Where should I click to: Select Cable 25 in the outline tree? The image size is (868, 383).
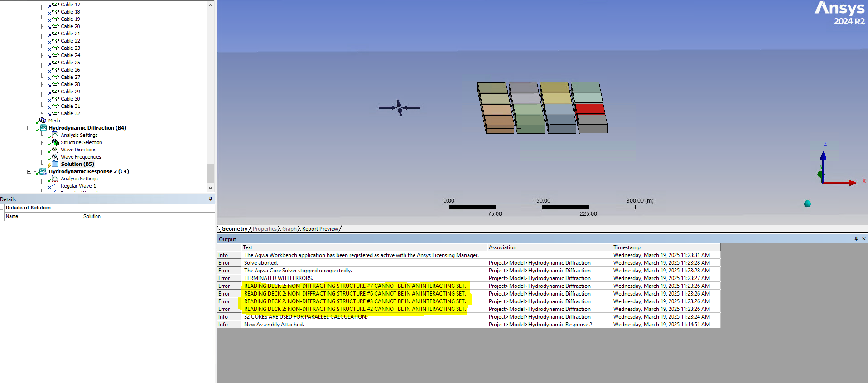70,63
